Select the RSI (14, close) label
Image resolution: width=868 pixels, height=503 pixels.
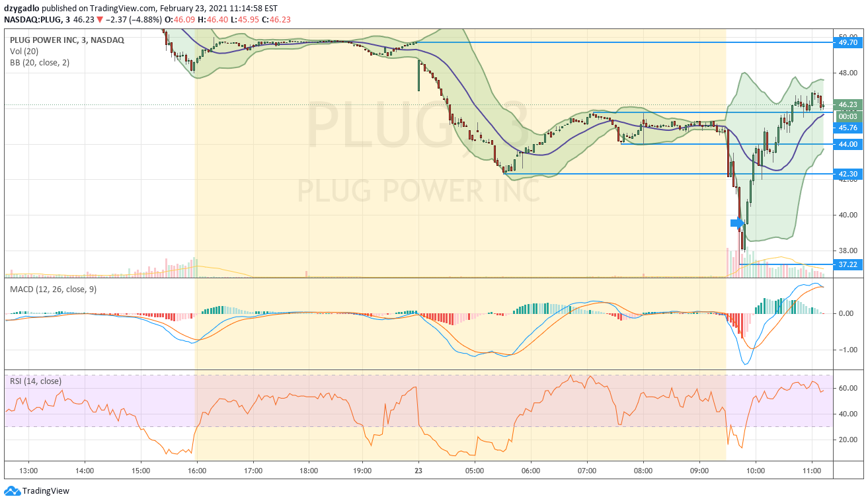pos(35,381)
